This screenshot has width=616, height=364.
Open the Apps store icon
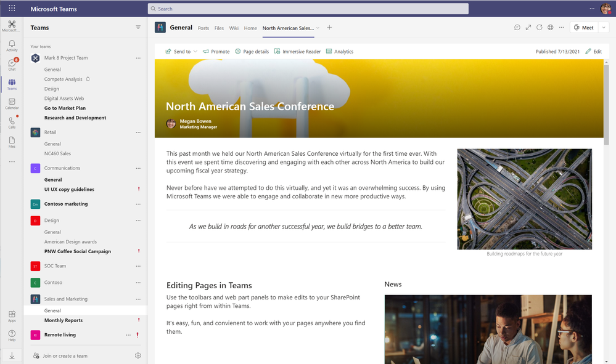[12, 316]
